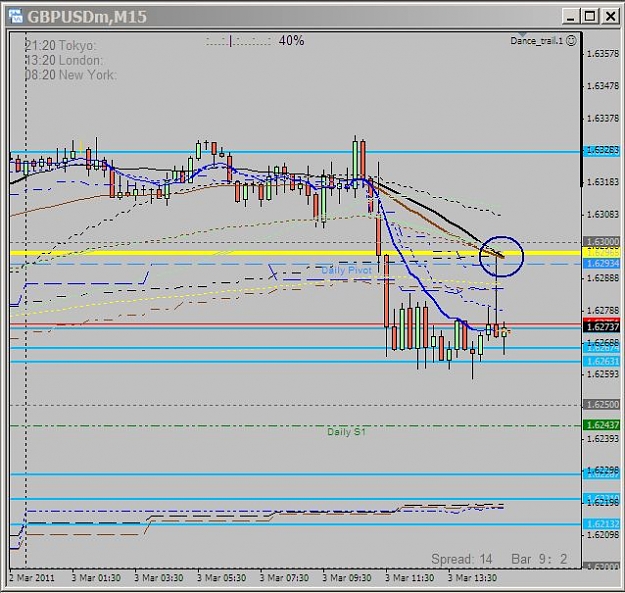Click the Daily S1 label
Viewport: 625px width, 593px height.
point(346,432)
